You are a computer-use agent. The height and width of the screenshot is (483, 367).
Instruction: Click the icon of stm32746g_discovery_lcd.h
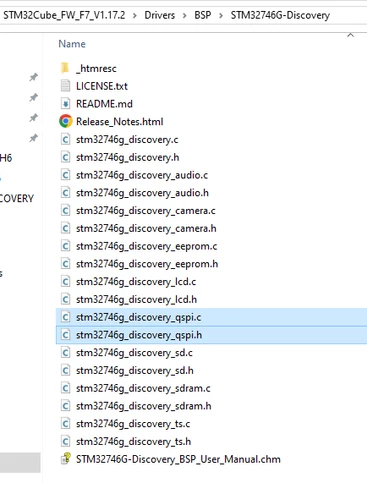65,299
